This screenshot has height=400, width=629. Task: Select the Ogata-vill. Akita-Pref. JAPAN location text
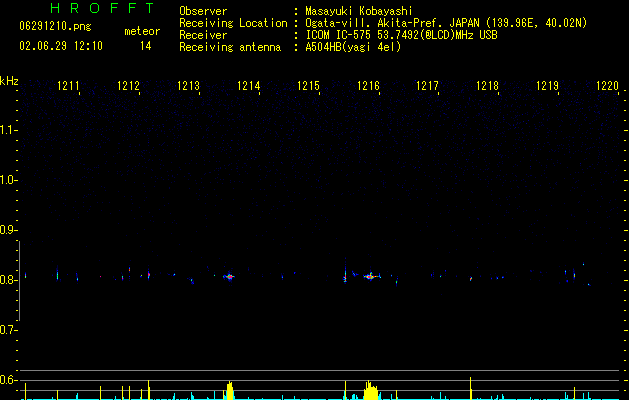click(x=446, y=23)
